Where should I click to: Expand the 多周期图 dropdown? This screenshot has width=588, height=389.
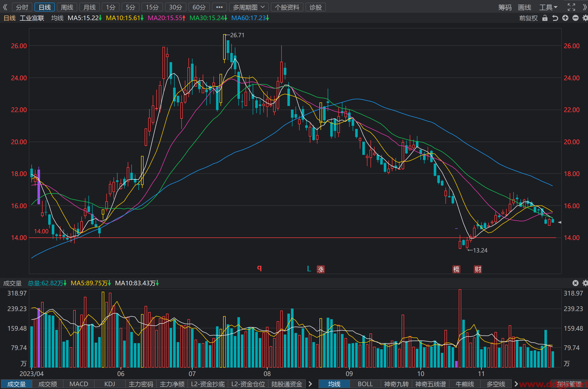[249, 7]
